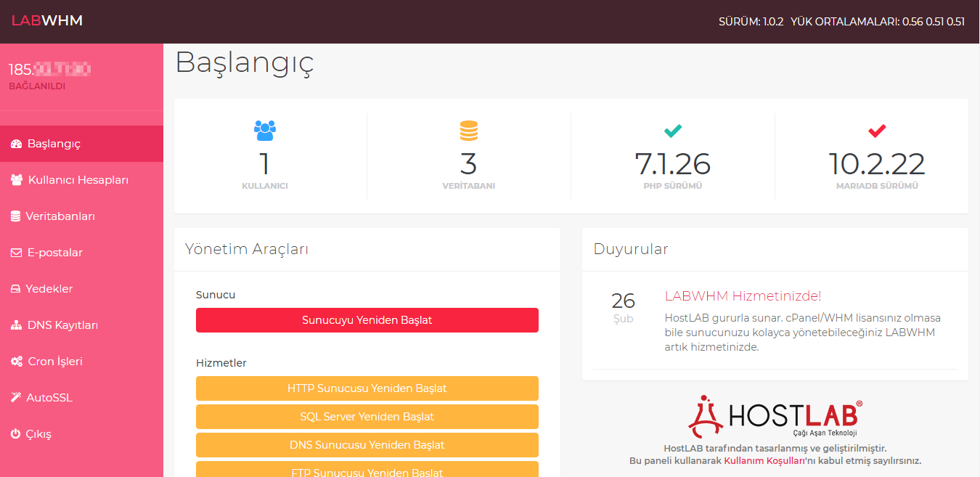Viewport: 980px width, 477px height.
Task: Click the orange database icon above Veritabanı
Action: [469, 131]
